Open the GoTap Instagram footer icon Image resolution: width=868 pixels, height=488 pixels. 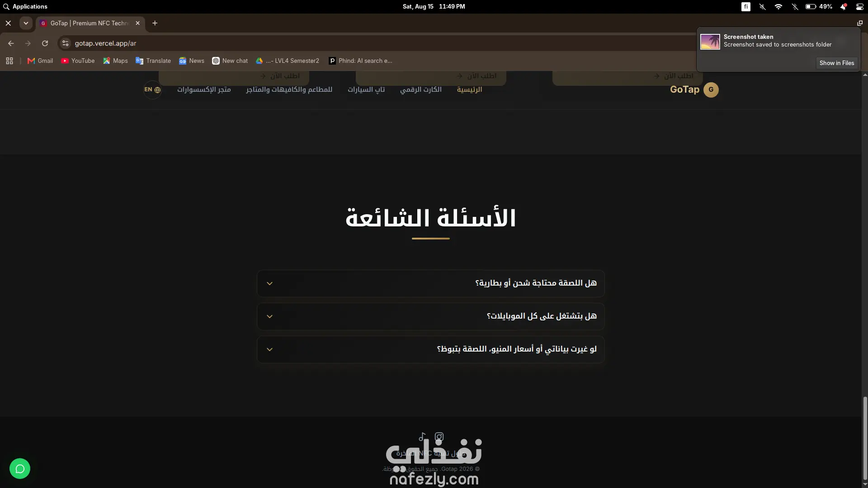[x=439, y=436]
